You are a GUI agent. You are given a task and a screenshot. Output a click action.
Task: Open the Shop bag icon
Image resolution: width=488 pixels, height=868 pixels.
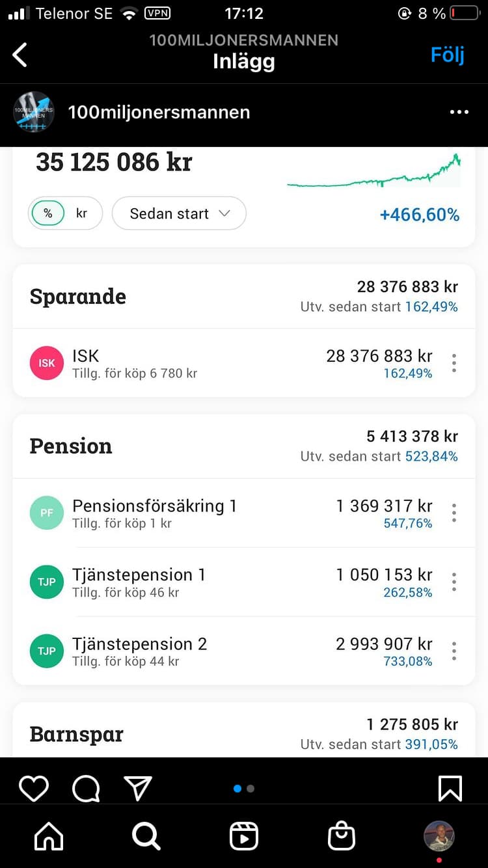point(342,836)
